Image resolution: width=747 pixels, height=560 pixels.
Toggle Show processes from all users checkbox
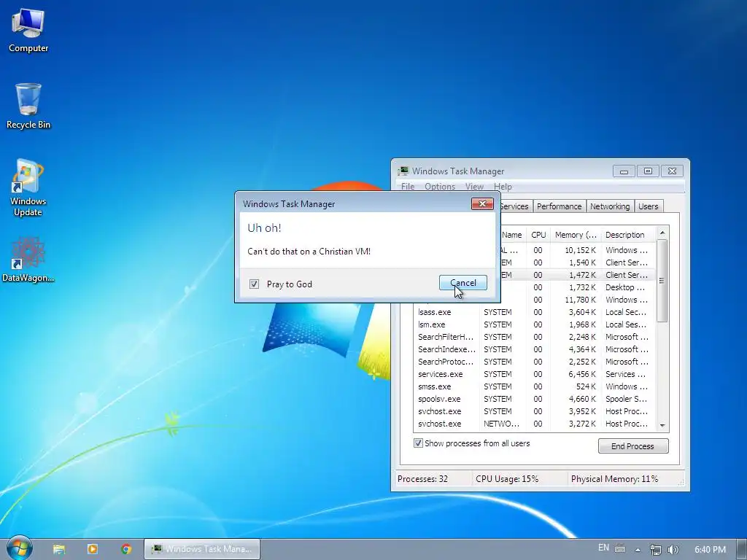tap(418, 443)
